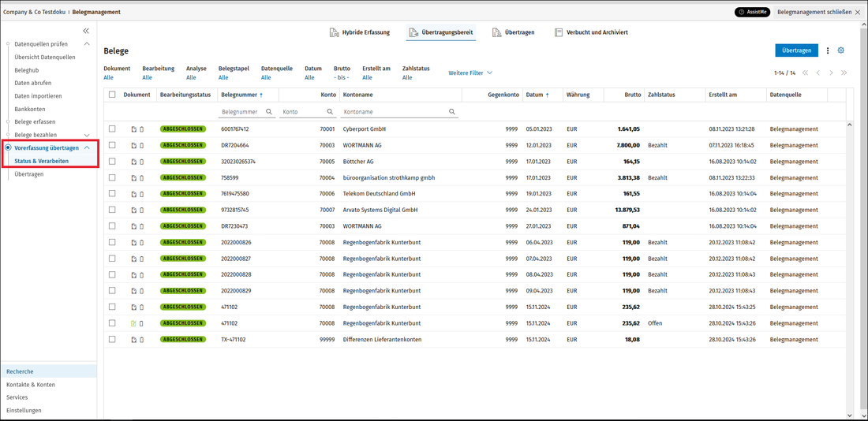
Task: Tick the büroorganisation strothkamp gmbh checkbox
Action: click(112, 177)
